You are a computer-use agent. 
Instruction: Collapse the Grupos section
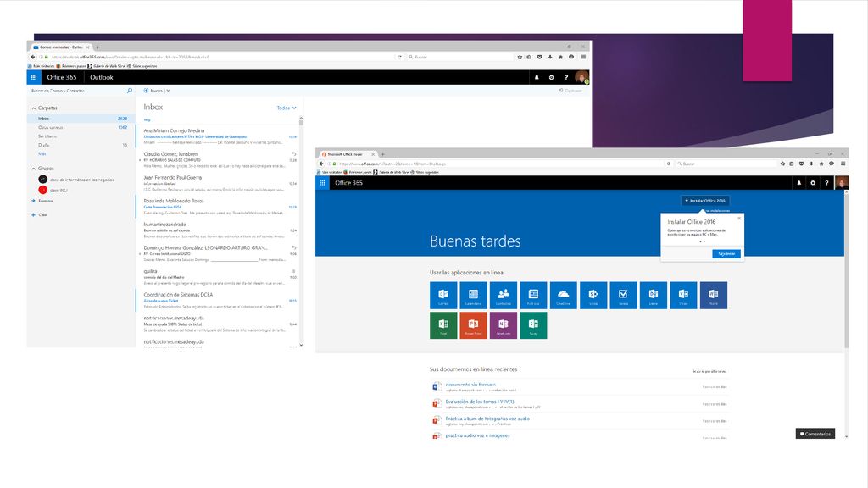(x=34, y=169)
